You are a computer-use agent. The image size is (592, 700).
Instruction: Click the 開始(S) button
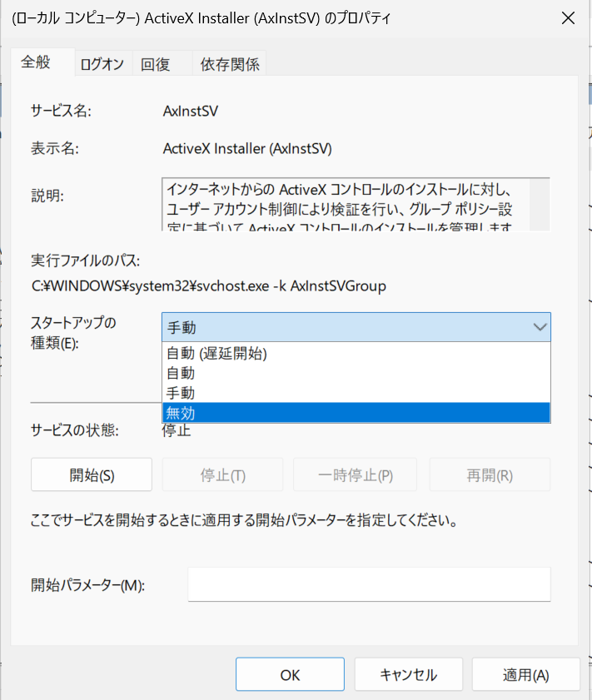(92, 474)
